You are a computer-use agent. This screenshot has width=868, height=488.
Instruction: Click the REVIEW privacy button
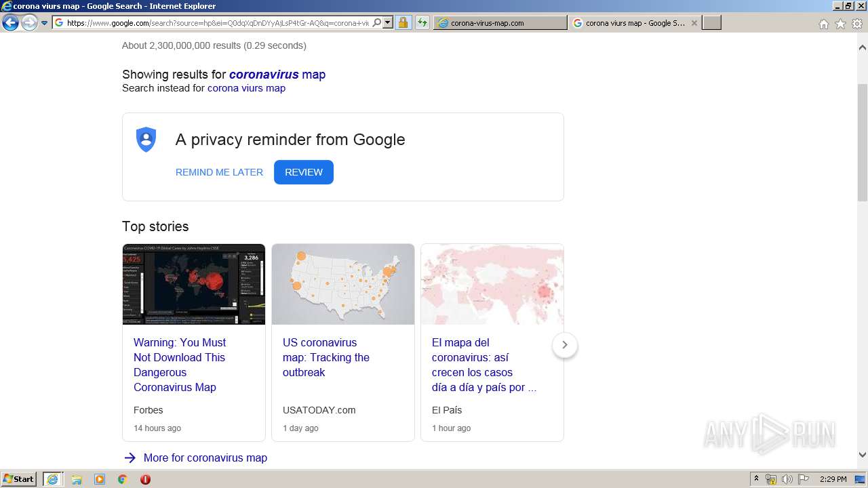[304, 172]
